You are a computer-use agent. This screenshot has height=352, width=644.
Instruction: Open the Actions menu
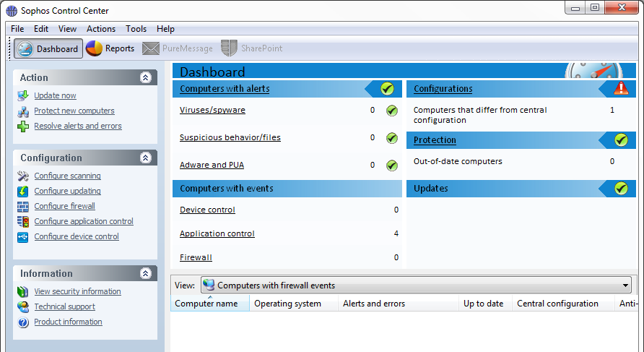coord(101,29)
